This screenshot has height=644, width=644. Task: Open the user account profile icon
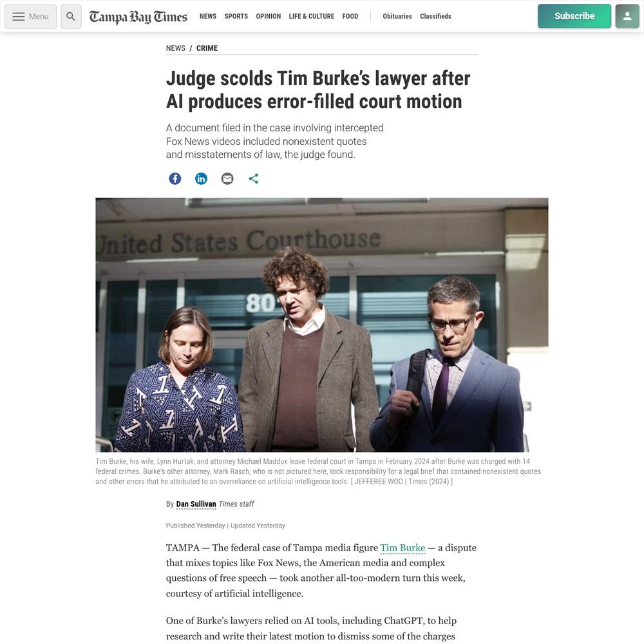627,17
